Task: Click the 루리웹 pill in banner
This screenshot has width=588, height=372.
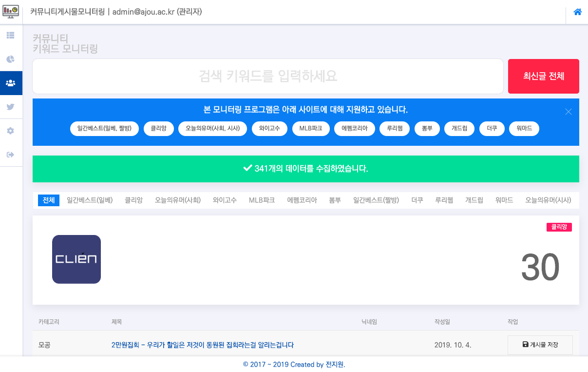Action: [395, 129]
